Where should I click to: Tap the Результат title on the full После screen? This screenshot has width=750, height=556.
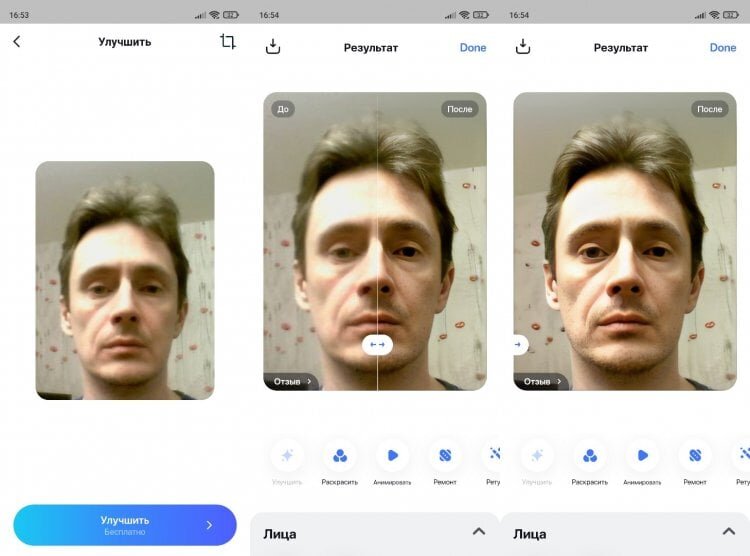point(621,48)
